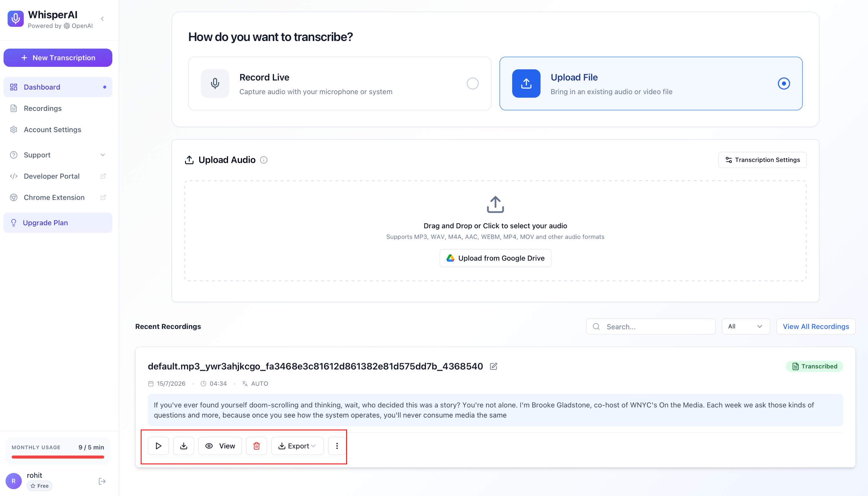Image resolution: width=868 pixels, height=496 pixels.
Task: View the recording transcript
Action: pos(220,446)
